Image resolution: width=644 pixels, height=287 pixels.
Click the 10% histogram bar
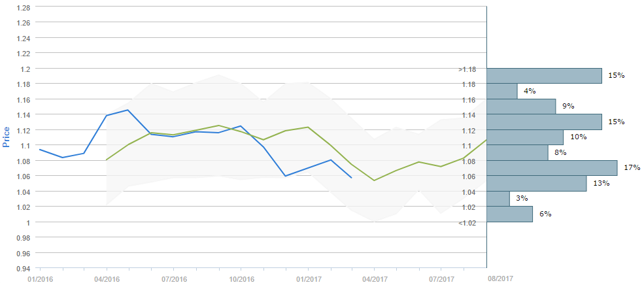point(525,137)
